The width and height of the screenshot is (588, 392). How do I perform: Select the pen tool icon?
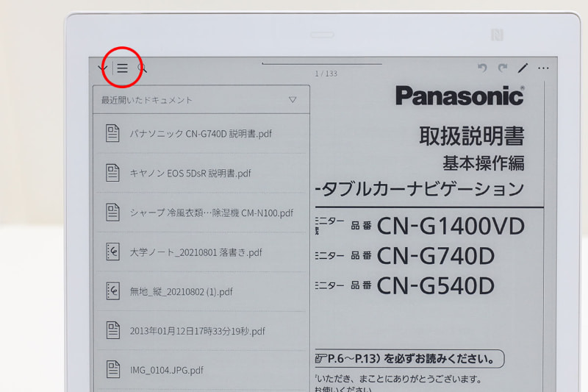click(523, 68)
